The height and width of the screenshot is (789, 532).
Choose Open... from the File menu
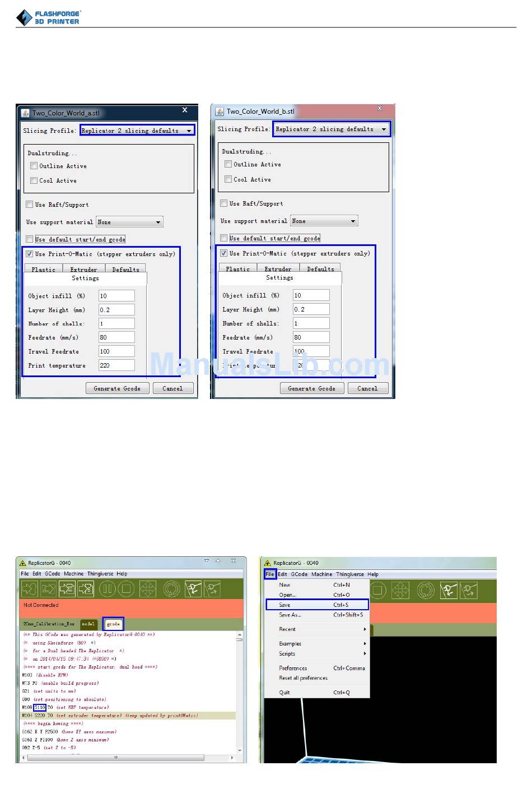pyautogui.click(x=317, y=595)
